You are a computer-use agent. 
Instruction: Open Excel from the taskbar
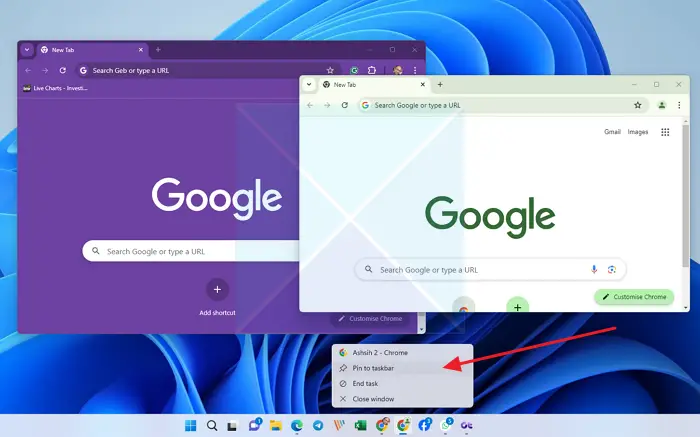pyautogui.click(x=360, y=426)
